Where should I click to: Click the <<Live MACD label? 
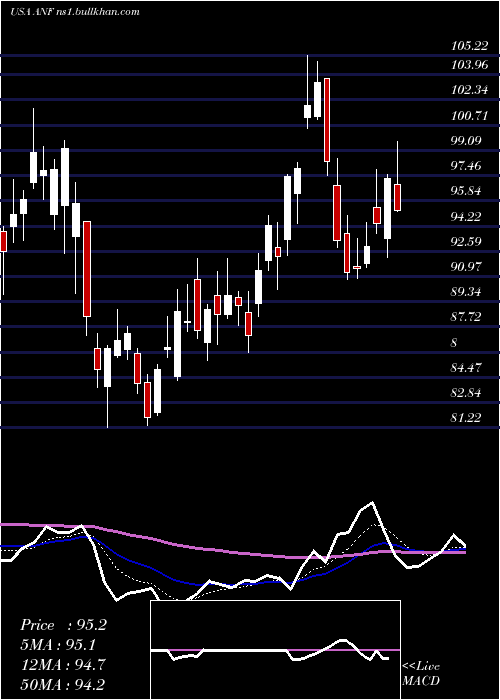[421, 674]
